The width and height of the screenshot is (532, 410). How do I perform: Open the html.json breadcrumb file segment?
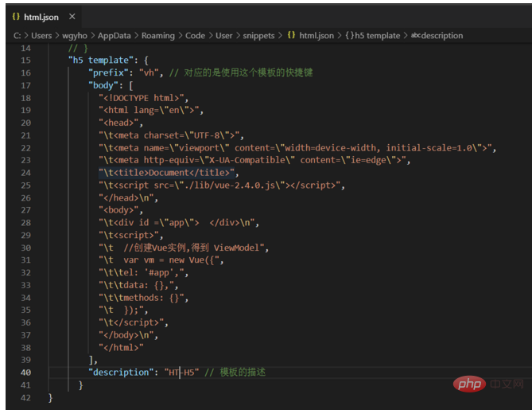[316, 36]
